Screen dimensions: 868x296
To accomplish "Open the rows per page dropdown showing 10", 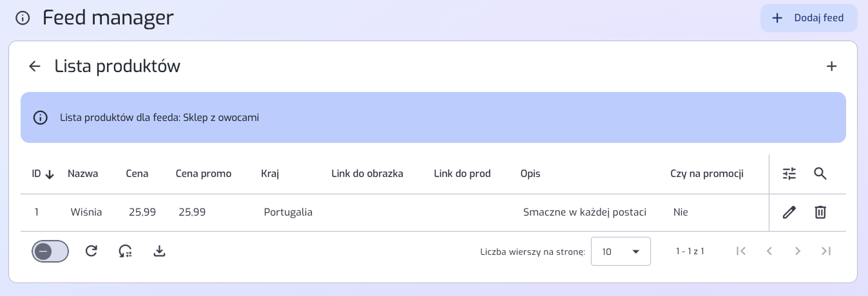I will [621, 252].
